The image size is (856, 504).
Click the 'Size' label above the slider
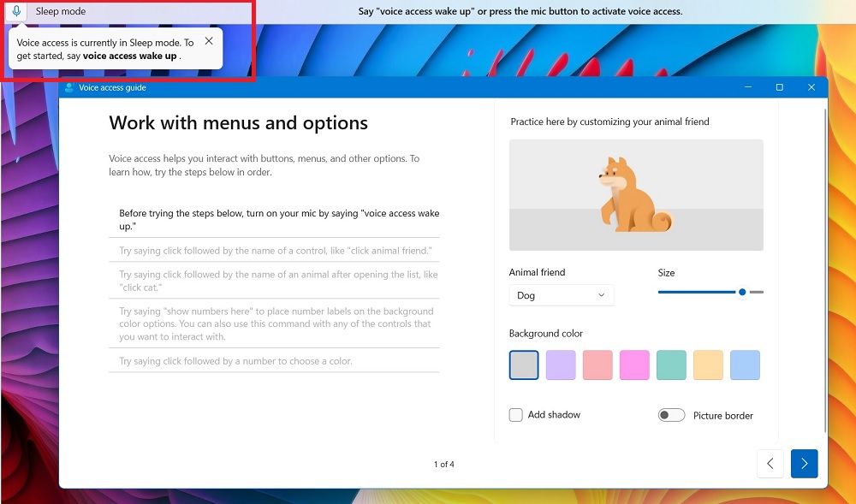point(666,273)
